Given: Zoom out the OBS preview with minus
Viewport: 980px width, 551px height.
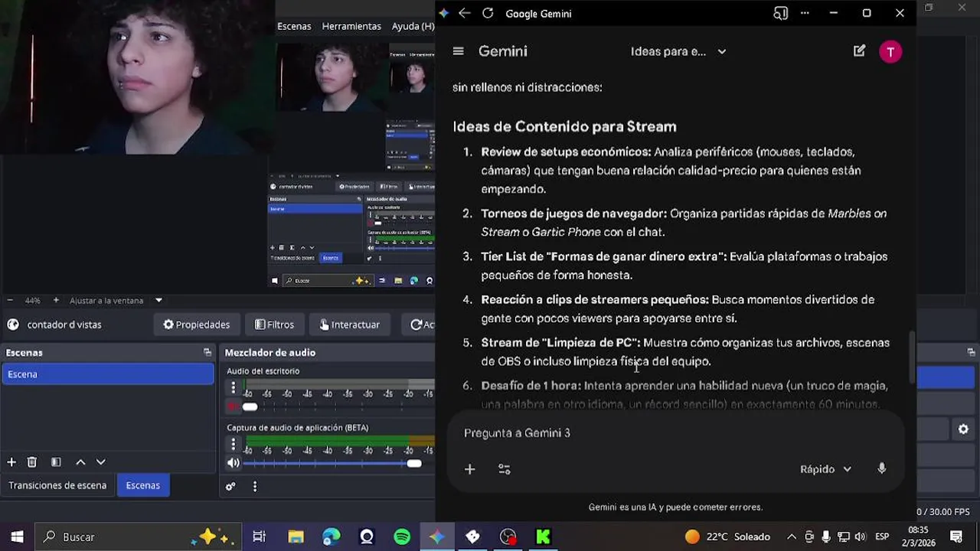Looking at the screenshot, I should (10, 300).
